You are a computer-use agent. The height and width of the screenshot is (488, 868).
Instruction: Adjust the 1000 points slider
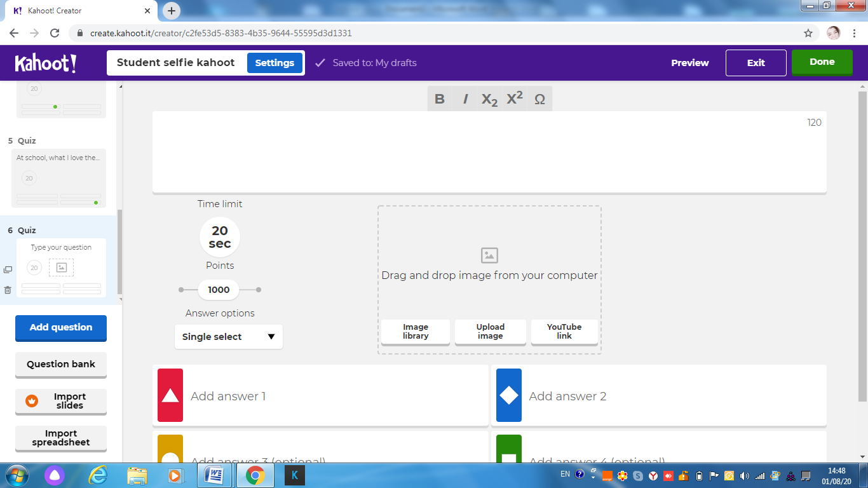219,290
